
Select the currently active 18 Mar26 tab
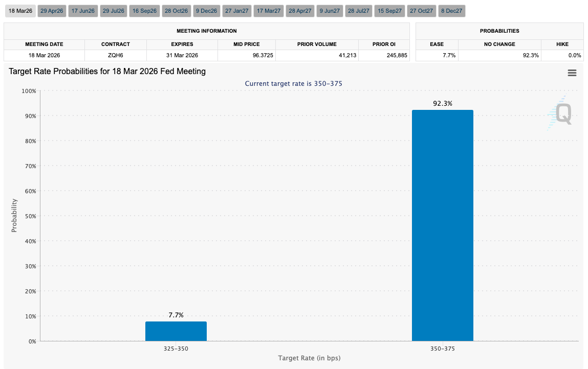tap(20, 10)
